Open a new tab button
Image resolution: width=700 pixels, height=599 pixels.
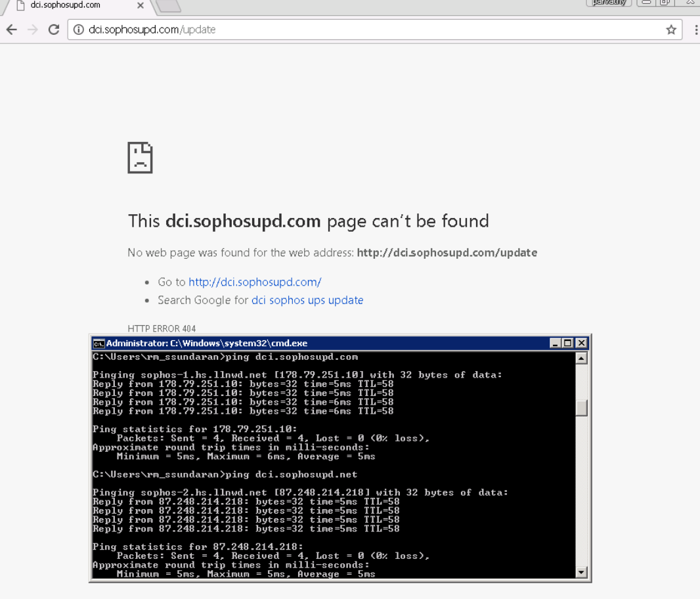tap(169, 5)
